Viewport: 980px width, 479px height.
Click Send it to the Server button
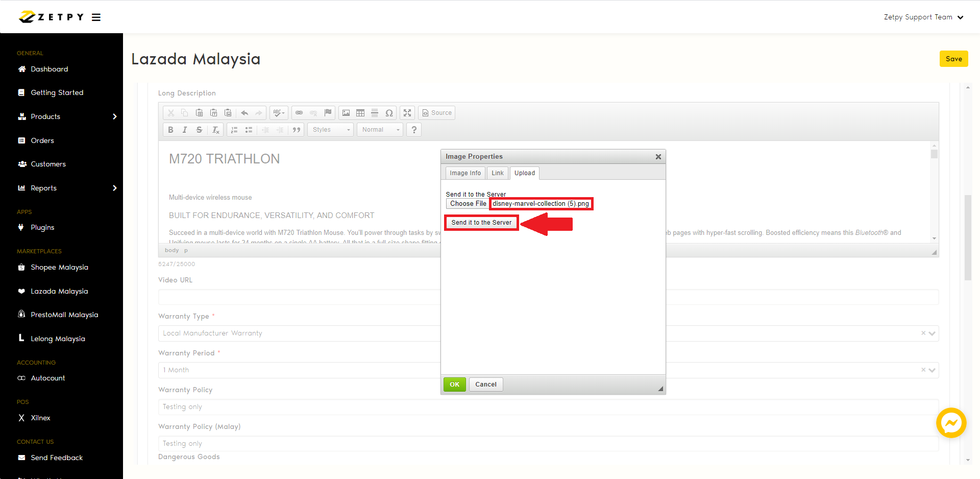pyautogui.click(x=481, y=223)
